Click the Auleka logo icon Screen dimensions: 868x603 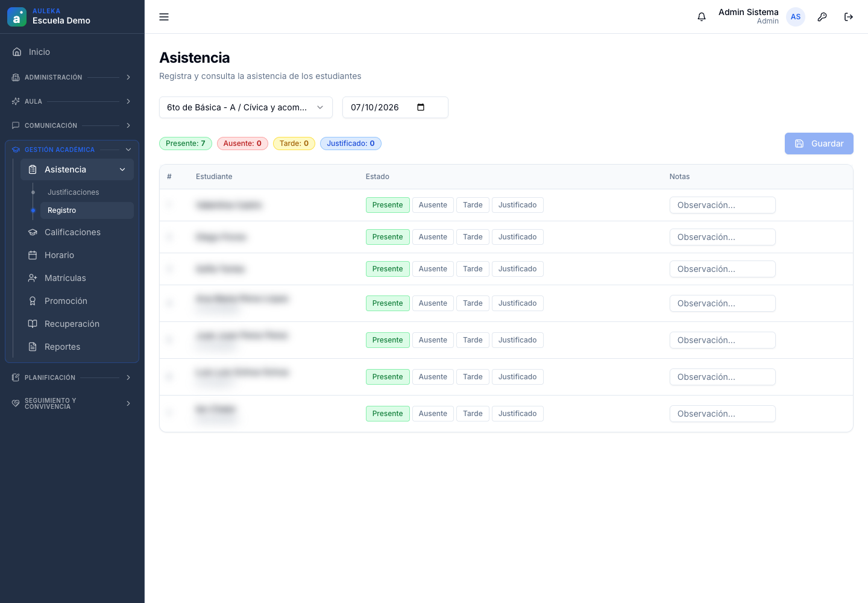pos(17,17)
